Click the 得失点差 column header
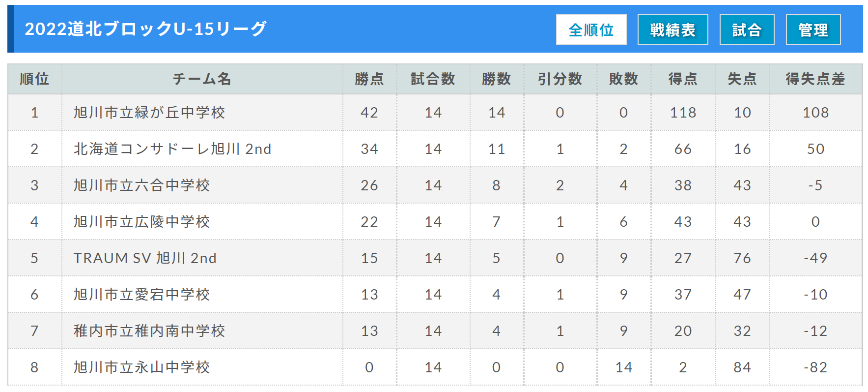 coord(815,79)
